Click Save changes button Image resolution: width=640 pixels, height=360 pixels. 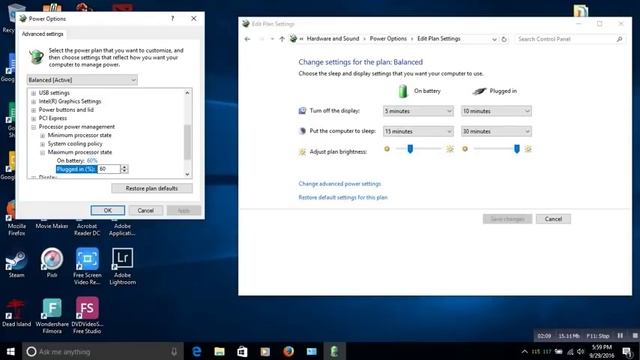(507, 219)
